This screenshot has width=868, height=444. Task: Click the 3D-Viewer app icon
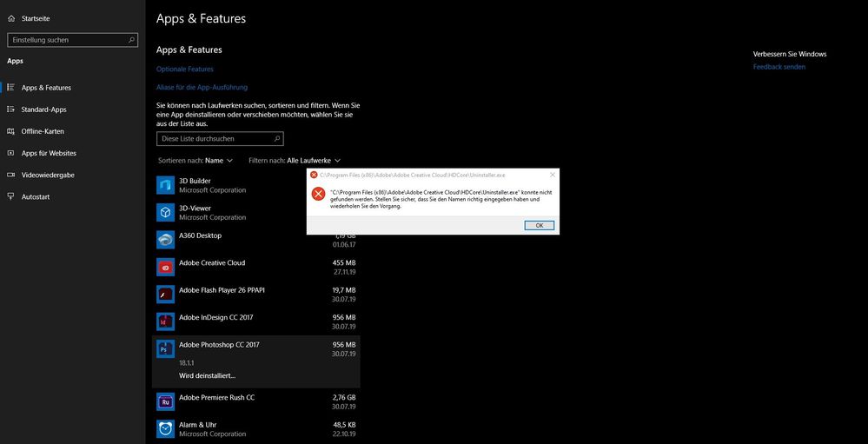[x=165, y=213]
